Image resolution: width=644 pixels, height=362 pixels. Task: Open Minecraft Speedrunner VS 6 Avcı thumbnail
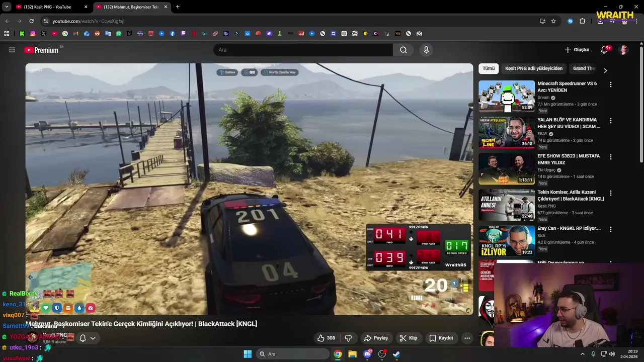(x=507, y=97)
